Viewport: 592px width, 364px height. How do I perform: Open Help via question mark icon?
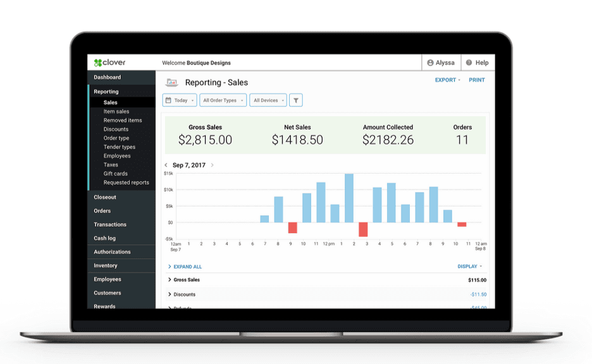pyautogui.click(x=469, y=63)
